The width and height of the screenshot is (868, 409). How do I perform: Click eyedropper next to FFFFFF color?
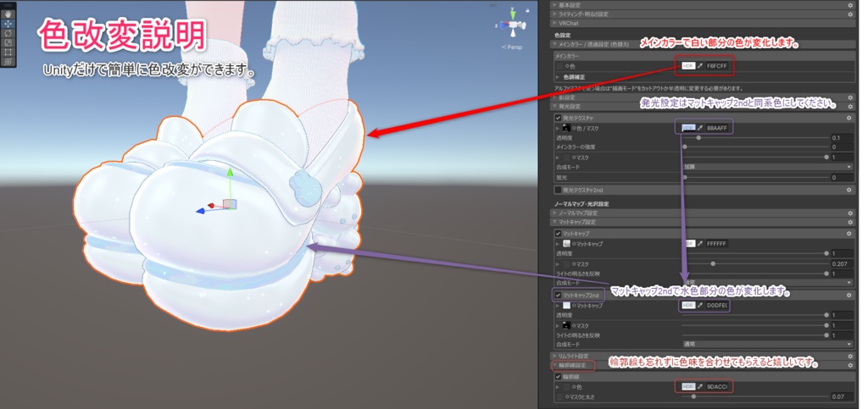click(700, 243)
